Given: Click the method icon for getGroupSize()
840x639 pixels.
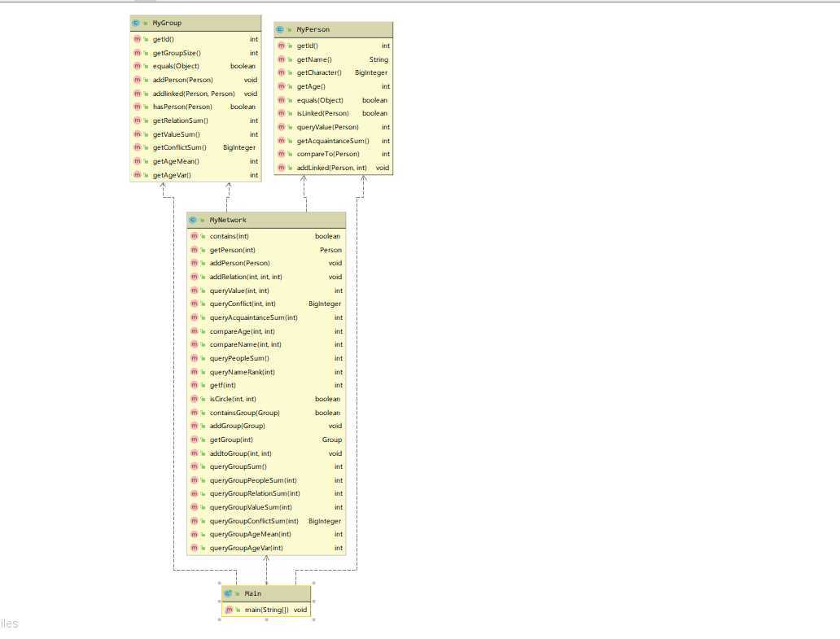Looking at the screenshot, I should point(137,53).
